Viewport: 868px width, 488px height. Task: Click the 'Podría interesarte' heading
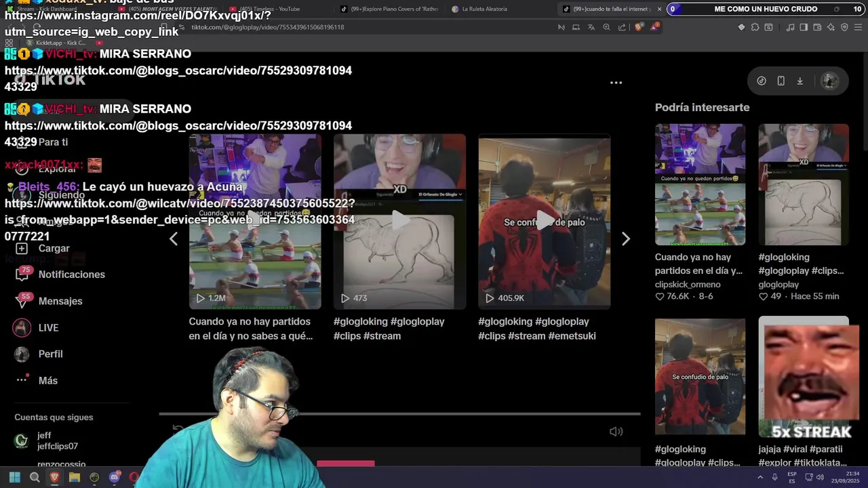point(702,107)
